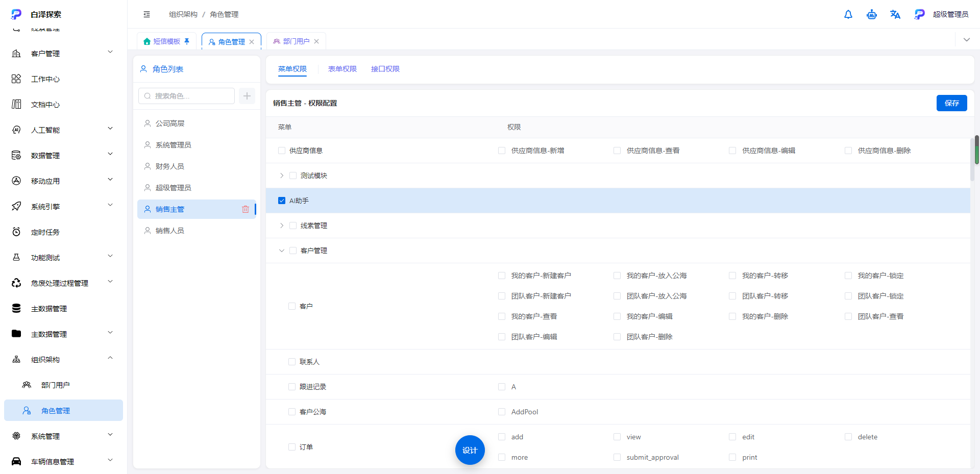Click the 白泽探索 logo icon

click(16, 14)
